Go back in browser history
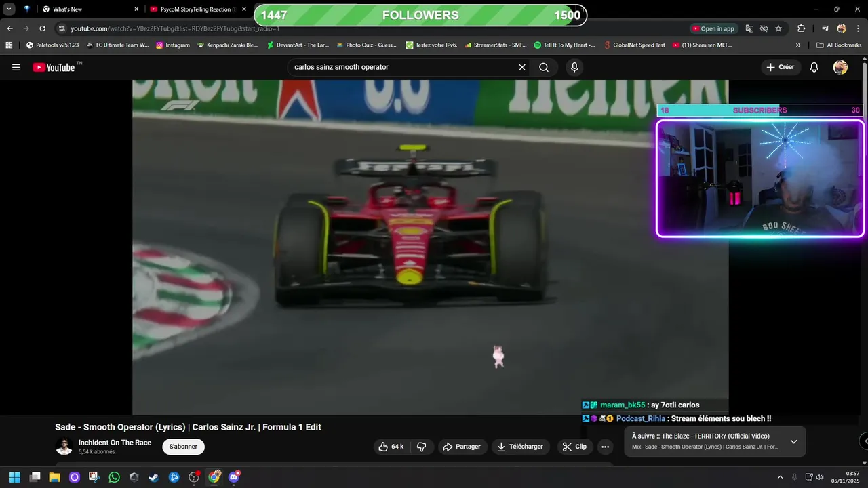The height and width of the screenshot is (488, 868). tap(9, 28)
